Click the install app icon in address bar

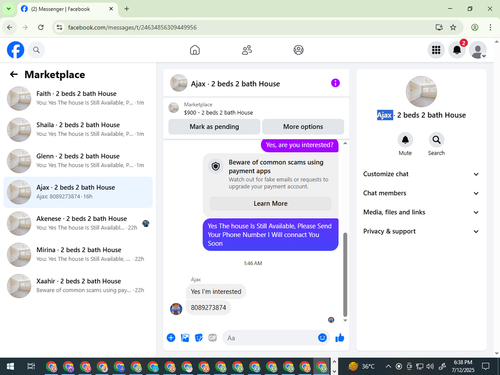pyautogui.click(x=439, y=27)
